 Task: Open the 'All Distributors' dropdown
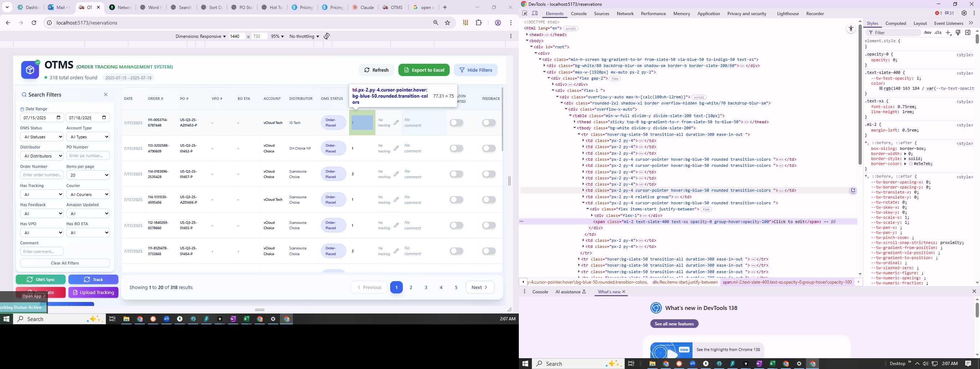[x=42, y=156]
